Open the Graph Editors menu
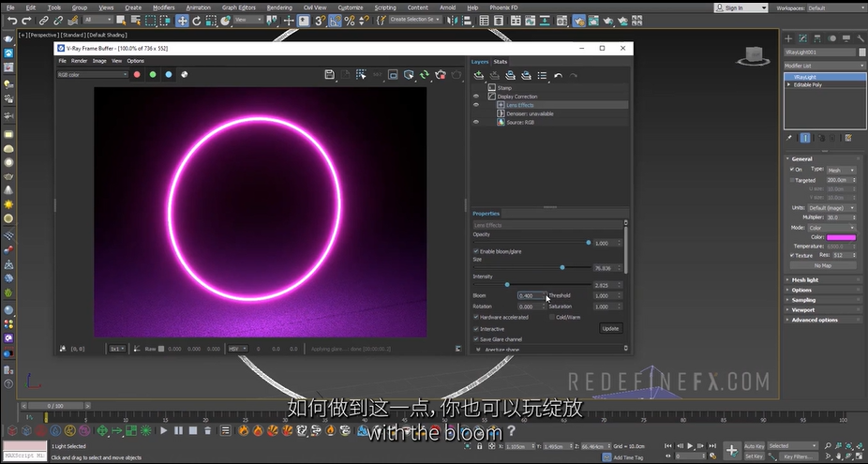 tap(239, 7)
